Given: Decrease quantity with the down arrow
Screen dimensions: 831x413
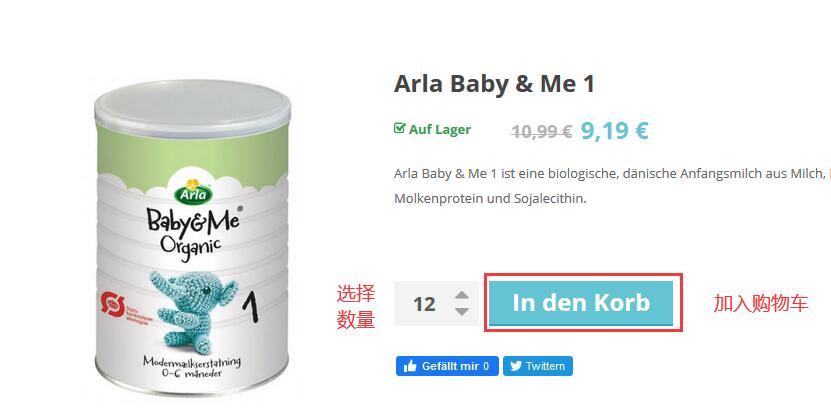Looking at the screenshot, I should [462, 311].
